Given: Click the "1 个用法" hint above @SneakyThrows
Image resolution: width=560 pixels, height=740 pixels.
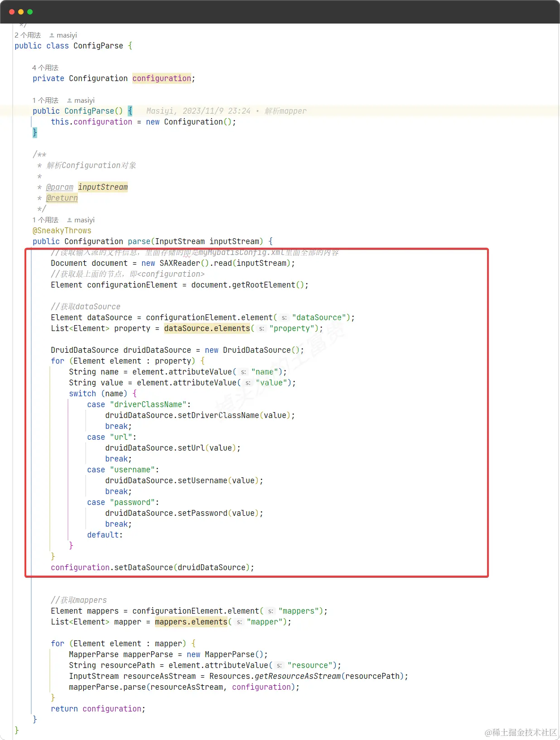Looking at the screenshot, I should point(45,220).
